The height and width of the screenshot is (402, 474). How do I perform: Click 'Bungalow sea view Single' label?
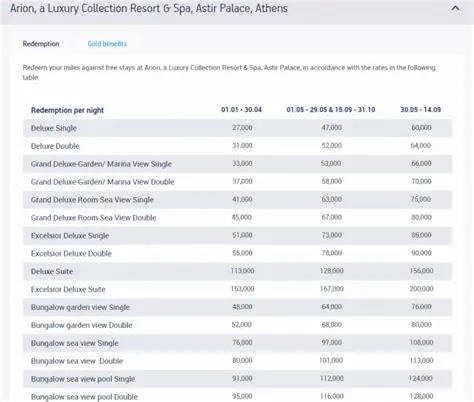coord(75,343)
